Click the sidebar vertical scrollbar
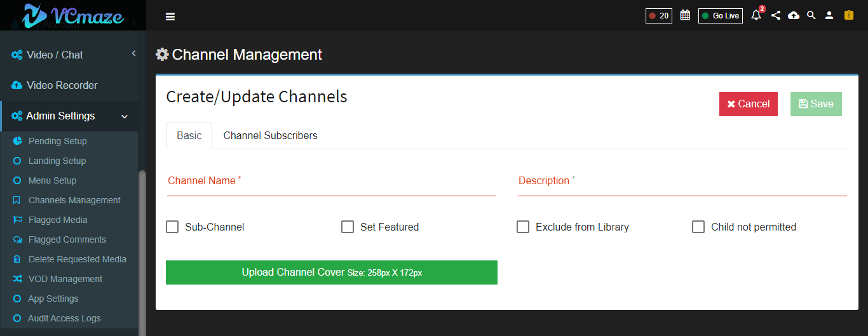The width and height of the screenshot is (868, 336). click(x=142, y=253)
